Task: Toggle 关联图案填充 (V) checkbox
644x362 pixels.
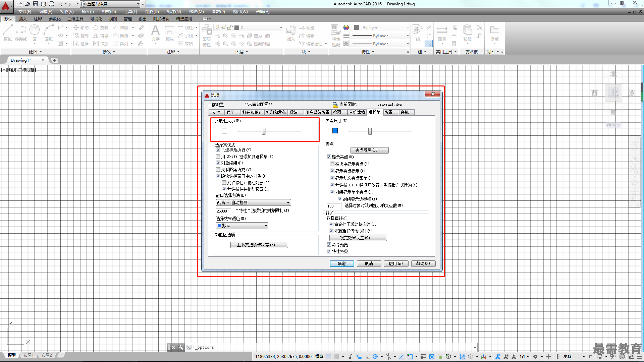Action: pyautogui.click(x=218, y=170)
